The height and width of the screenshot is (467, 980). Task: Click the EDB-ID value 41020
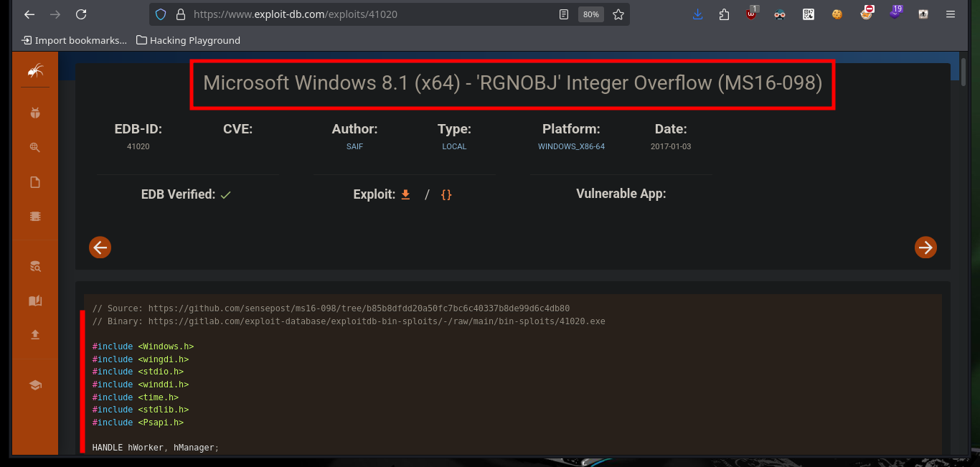click(138, 146)
